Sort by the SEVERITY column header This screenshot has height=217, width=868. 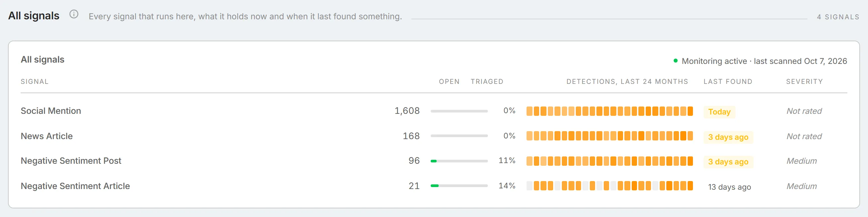click(804, 82)
